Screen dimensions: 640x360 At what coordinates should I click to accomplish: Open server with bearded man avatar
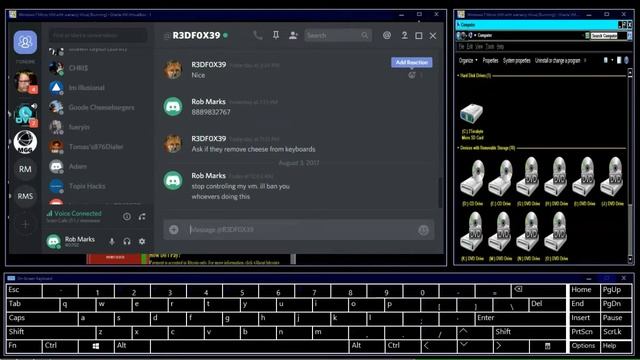[x=25, y=82]
